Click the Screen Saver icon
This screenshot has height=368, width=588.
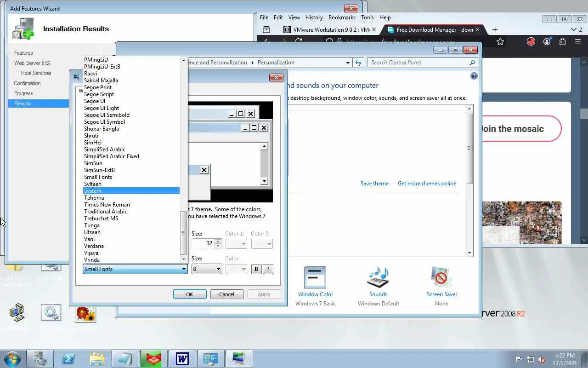(441, 278)
